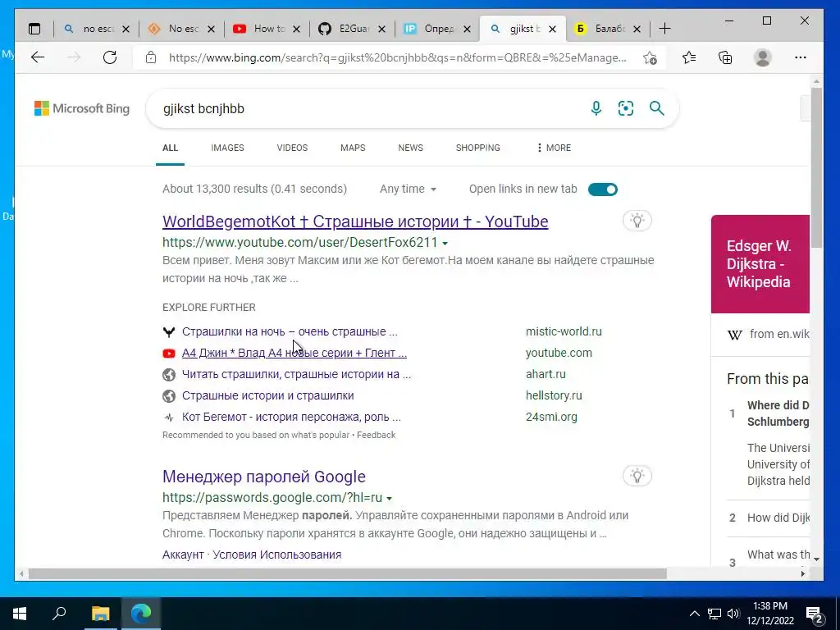The height and width of the screenshot is (630, 840).
Task: Show hidden tray icons
Action: 694,614
